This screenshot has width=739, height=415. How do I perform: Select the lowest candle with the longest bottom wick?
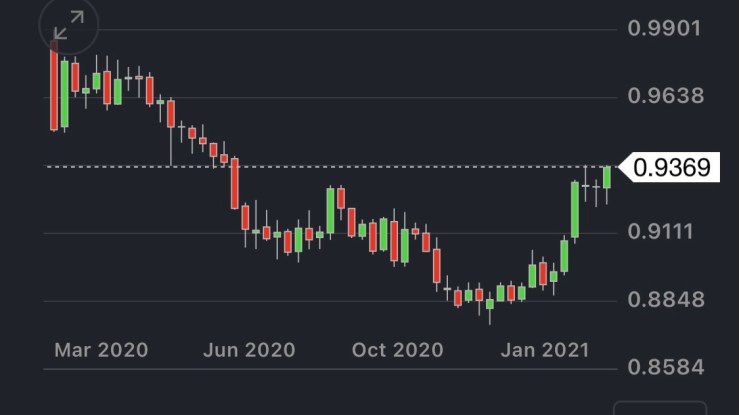[490, 305]
